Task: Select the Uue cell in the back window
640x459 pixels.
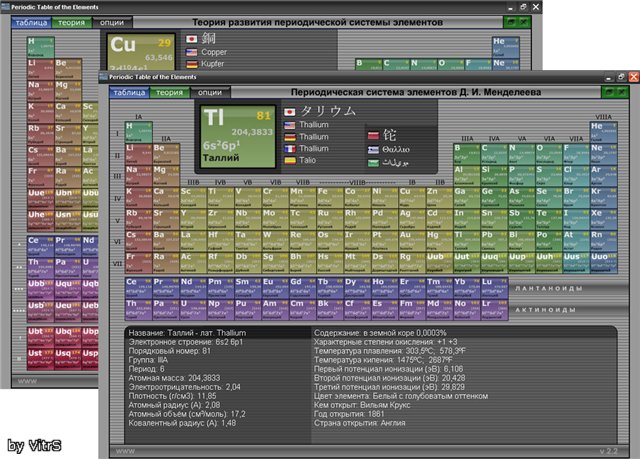Action: coord(40,199)
